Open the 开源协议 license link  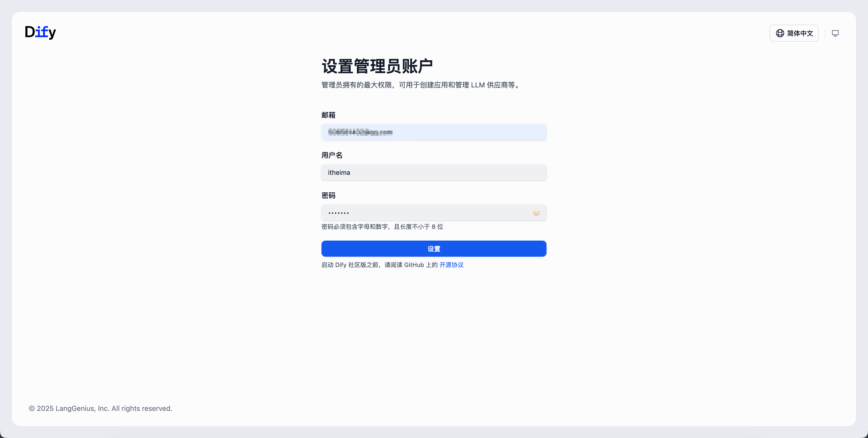[x=451, y=265]
